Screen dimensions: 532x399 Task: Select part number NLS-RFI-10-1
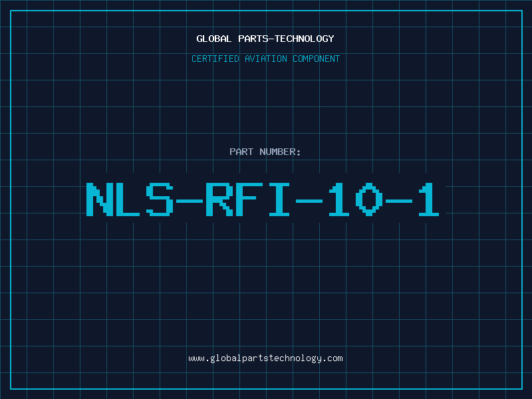click(263, 199)
